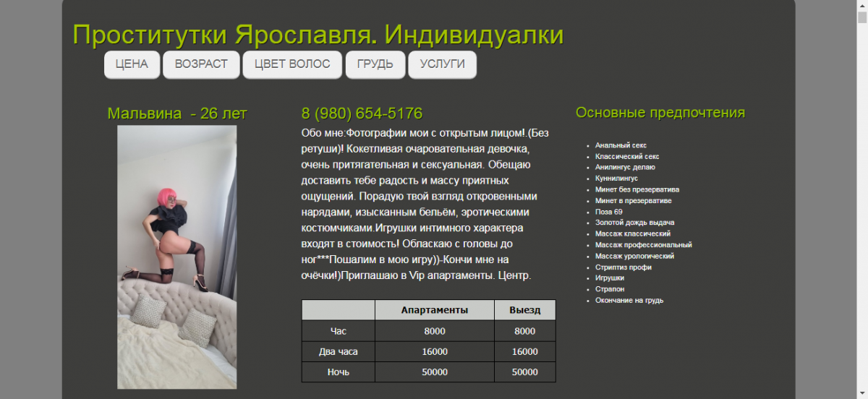Open the ВОЗРАСТ filter menu
The image size is (868, 399).
point(201,64)
